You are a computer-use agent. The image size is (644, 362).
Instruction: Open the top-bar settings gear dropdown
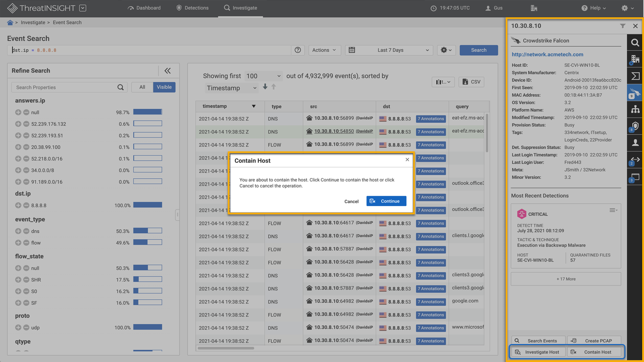coord(627,8)
